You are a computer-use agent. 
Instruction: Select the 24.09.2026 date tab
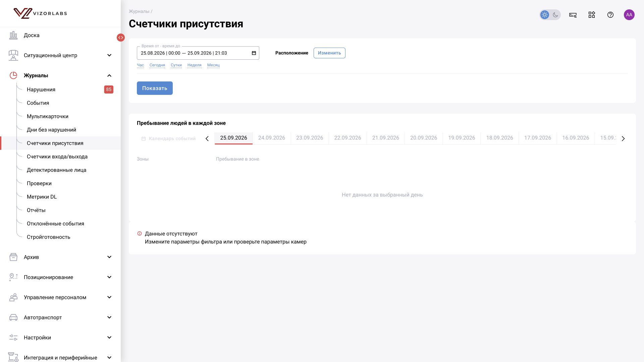[272, 138]
